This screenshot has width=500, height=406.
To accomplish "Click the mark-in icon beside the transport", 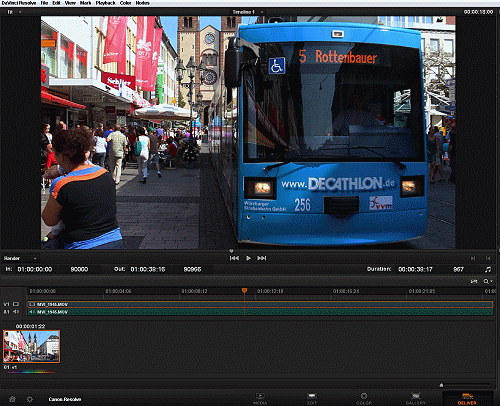I will point(473,258).
